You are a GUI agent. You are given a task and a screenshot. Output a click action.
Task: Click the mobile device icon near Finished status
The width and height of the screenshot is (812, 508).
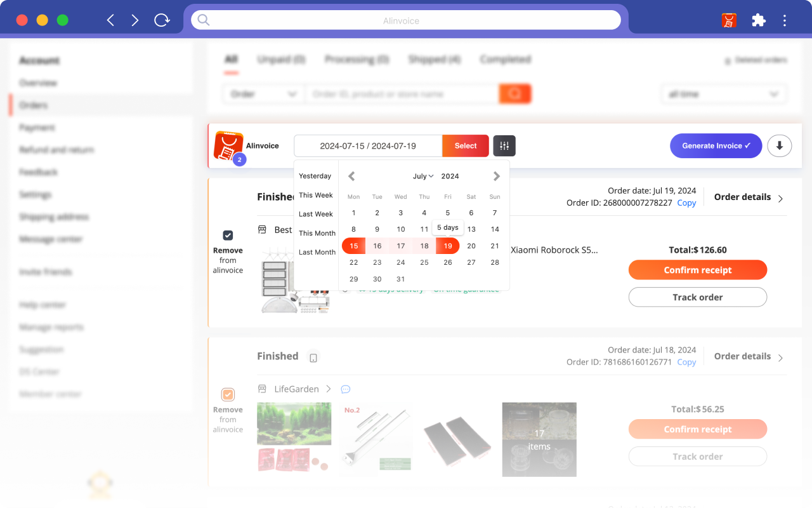(313, 356)
